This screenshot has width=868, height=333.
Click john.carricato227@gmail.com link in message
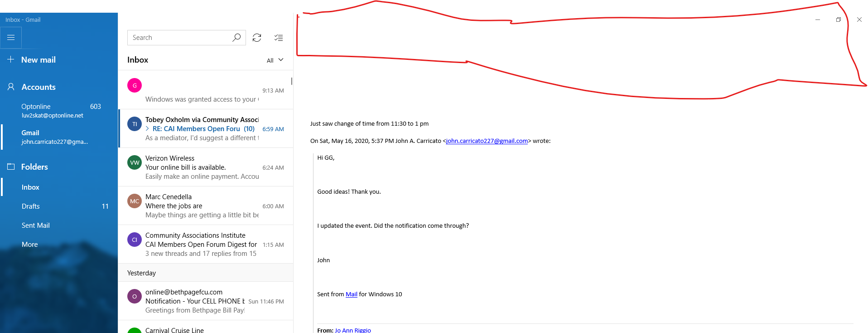click(x=487, y=141)
